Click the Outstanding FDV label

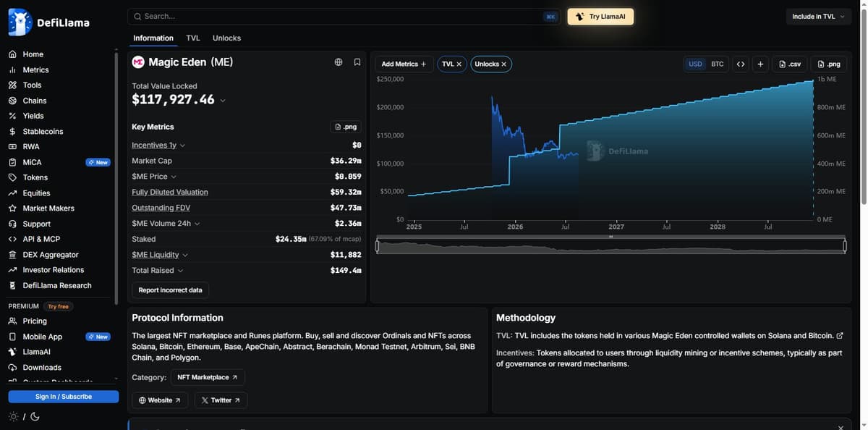click(161, 208)
